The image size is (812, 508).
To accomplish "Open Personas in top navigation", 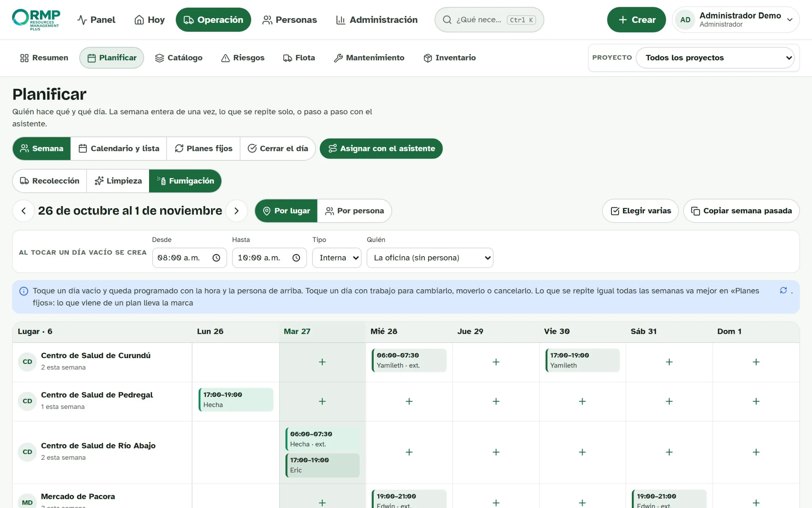I will click(290, 20).
